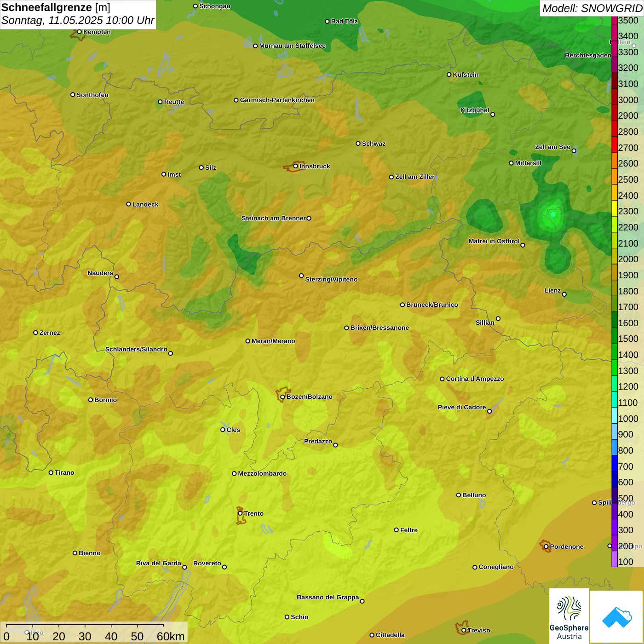This screenshot has width=644, height=644.
Task: Click the Innsbruck city marker dot
Action: tap(296, 166)
